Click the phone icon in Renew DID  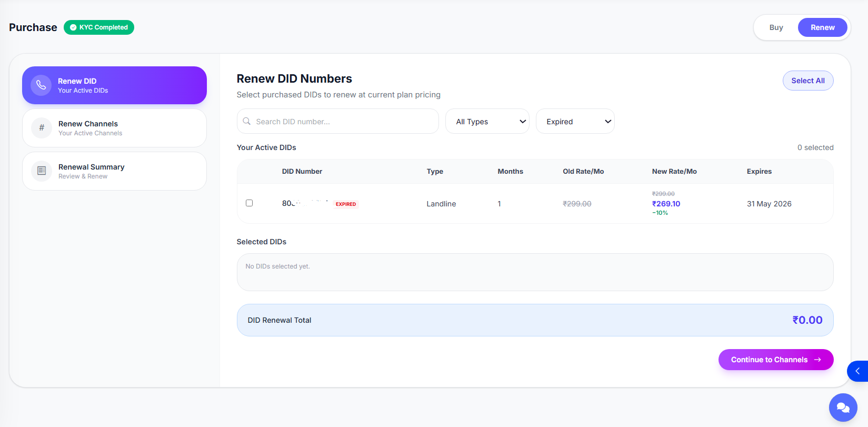coord(41,85)
